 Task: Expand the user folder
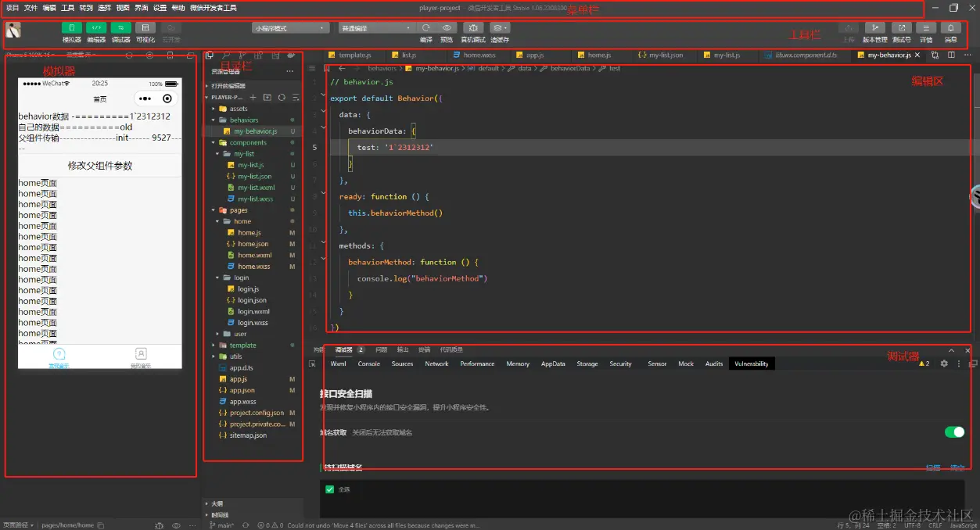(x=240, y=334)
